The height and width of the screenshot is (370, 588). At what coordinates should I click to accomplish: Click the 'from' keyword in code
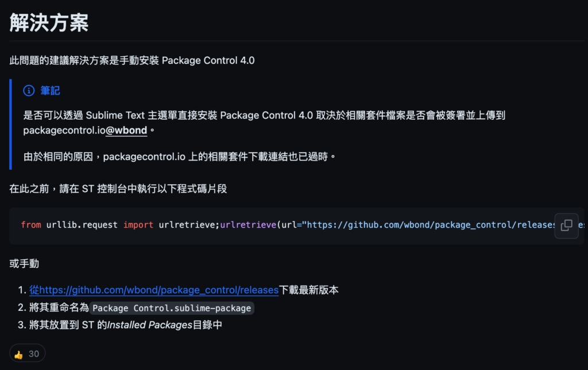click(31, 225)
